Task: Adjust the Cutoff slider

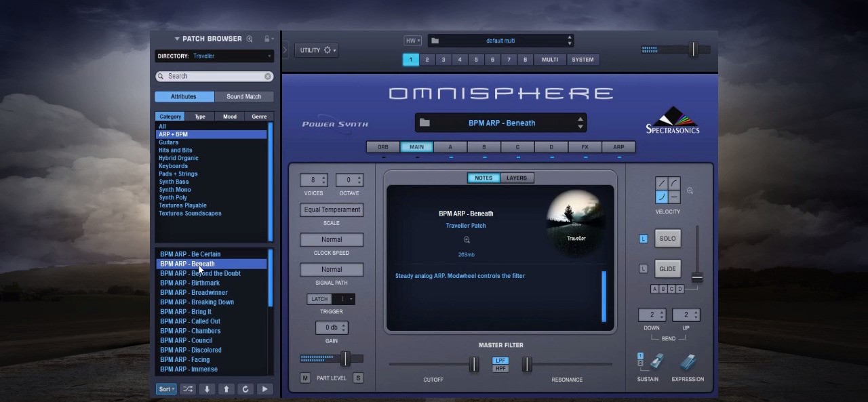Action: [x=474, y=365]
